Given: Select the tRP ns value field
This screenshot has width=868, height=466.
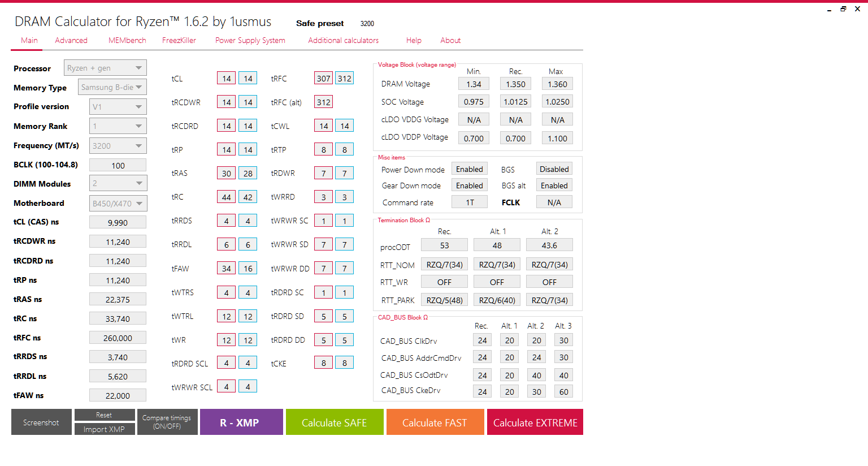Looking at the screenshot, I should [x=118, y=280].
